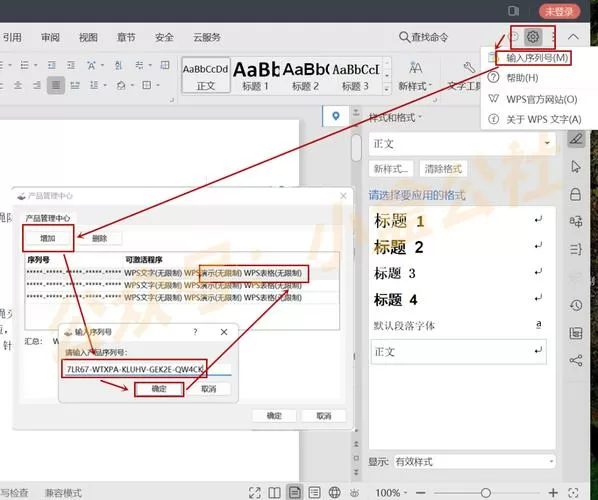Click fit-to-page zoom icon
The image size is (598, 500).
pos(573,493)
